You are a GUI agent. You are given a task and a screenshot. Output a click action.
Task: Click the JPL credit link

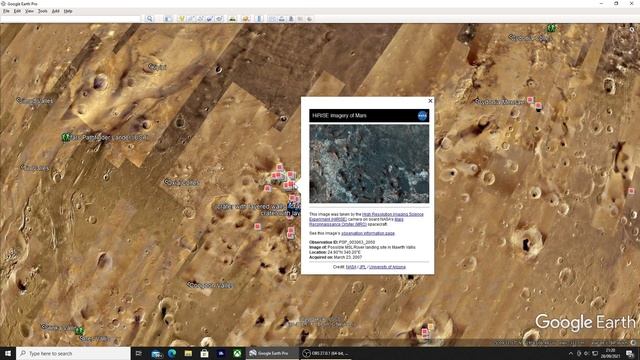coord(362,267)
